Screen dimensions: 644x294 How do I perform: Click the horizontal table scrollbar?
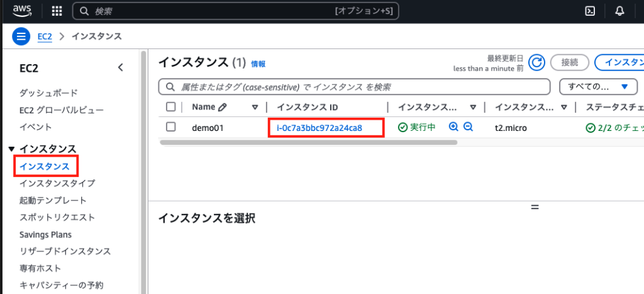tap(308, 142)
